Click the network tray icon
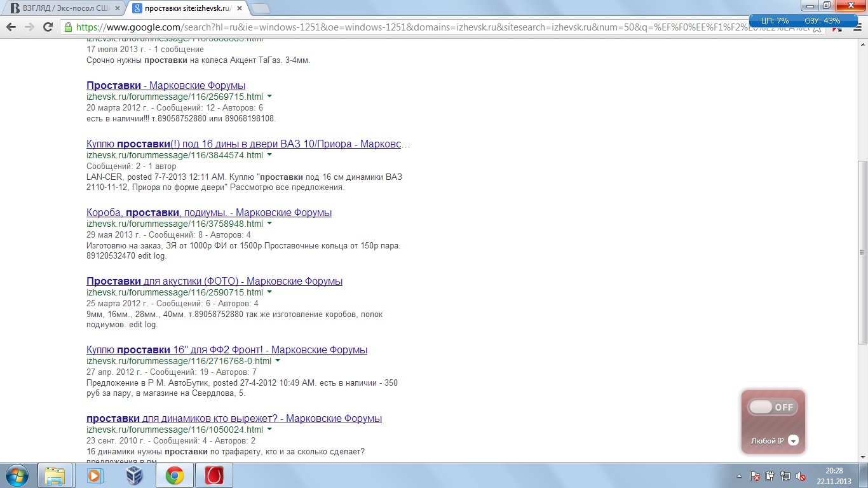 [785, 475]
